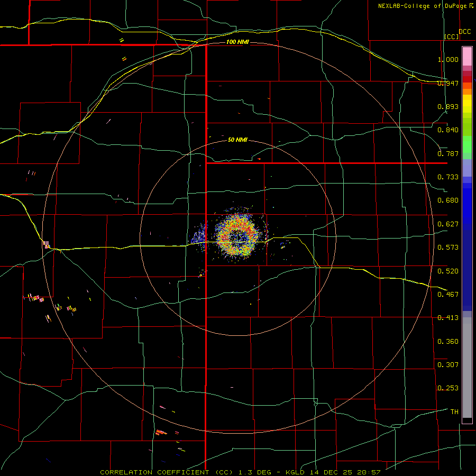Click the 0.787 scale value

tap(448, 153)
